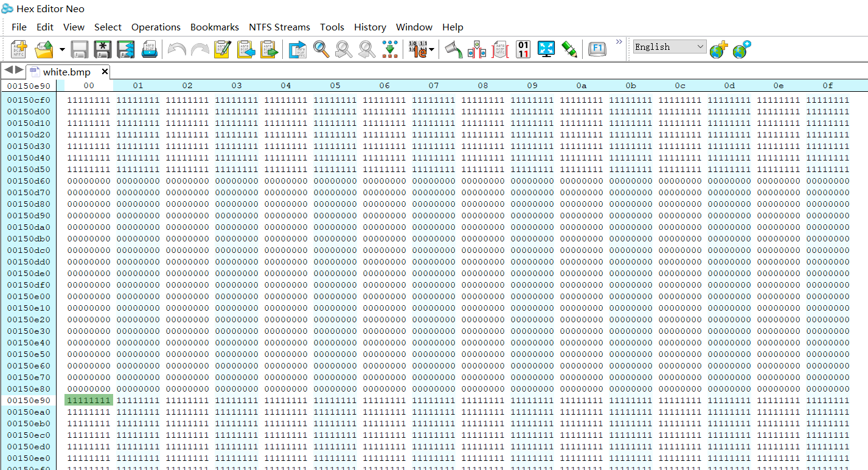Open the History menu
This screenshot has height=470, width=868.
click(370, 27)
